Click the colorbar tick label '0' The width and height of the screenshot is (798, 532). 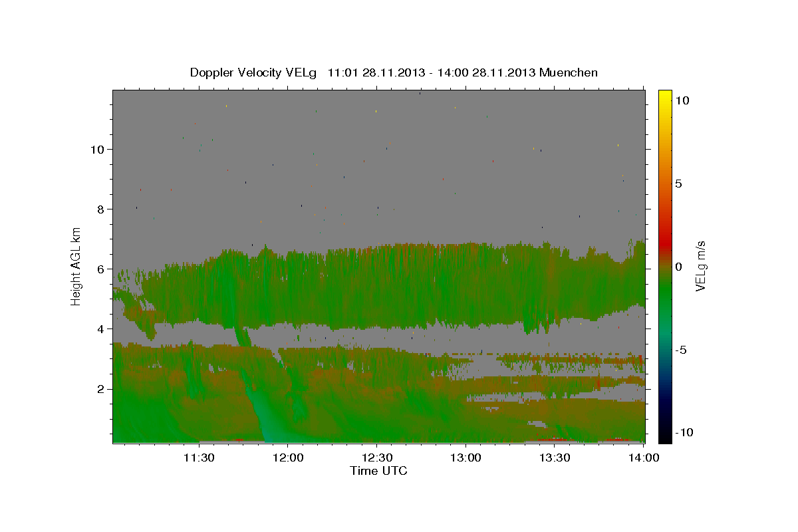(679, 267)
